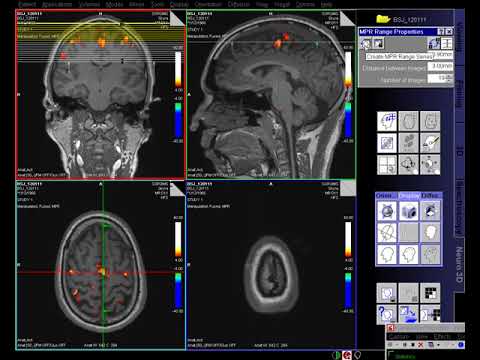The width and height of the screenshot is (480, 360).
Task: Open the Applications menu
Action: tap(57, 4)
